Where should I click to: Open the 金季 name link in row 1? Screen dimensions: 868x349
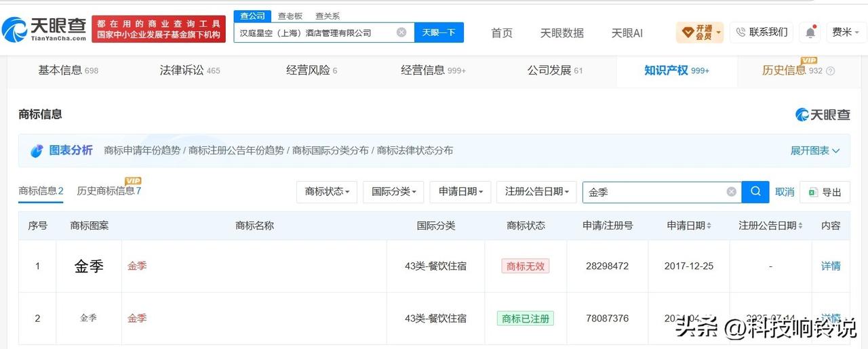[137, 266]
